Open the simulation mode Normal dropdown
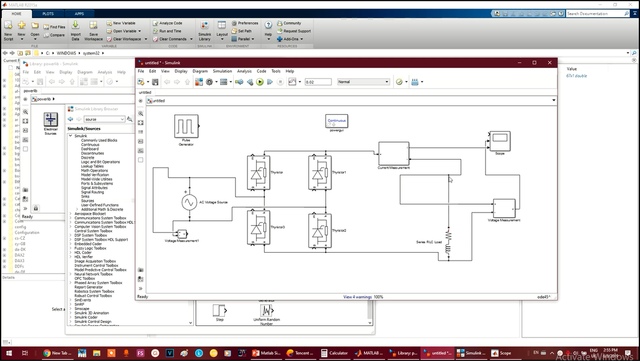 (x=363, y=82)
